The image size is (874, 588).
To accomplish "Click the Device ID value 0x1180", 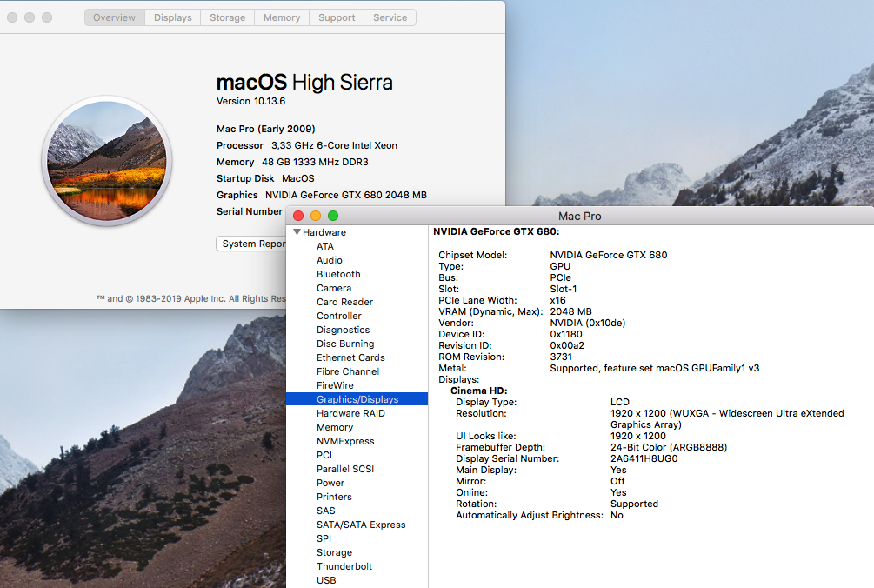I will tap(566, 334).
